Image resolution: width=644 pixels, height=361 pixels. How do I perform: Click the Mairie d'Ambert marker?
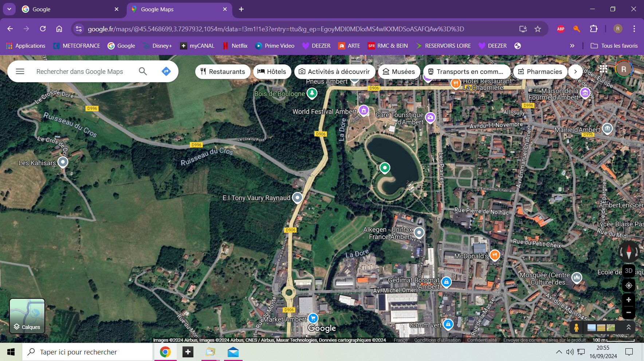click(607, 128)
